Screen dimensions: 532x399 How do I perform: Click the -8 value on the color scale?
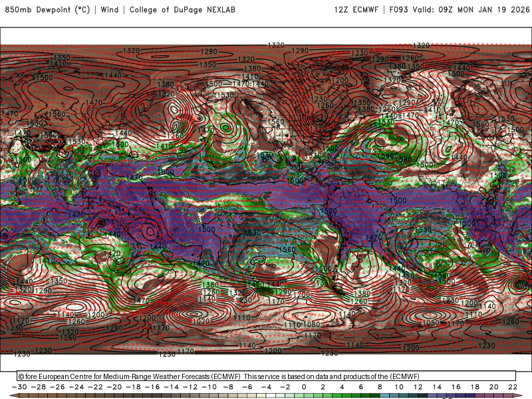click(x=229, y=387)
